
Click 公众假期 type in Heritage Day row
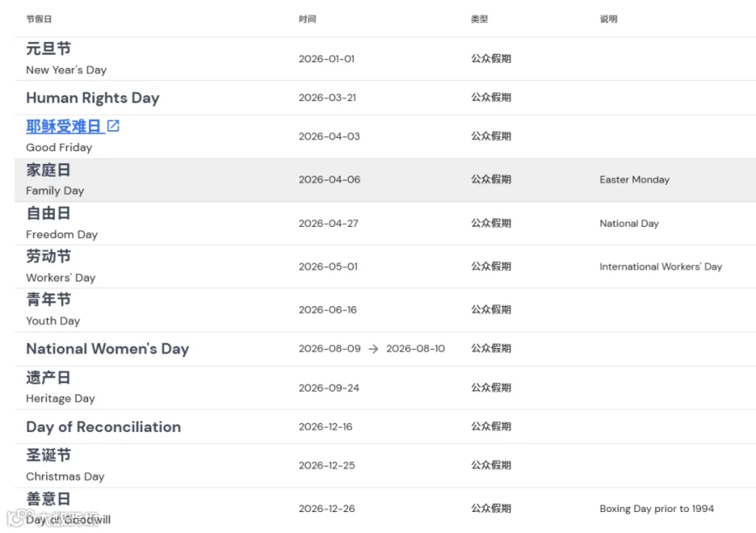point(491,388)
